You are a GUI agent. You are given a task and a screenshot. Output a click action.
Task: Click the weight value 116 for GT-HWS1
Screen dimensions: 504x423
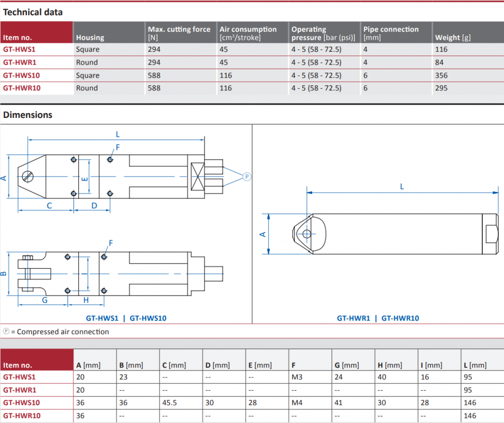coord(441,49)
